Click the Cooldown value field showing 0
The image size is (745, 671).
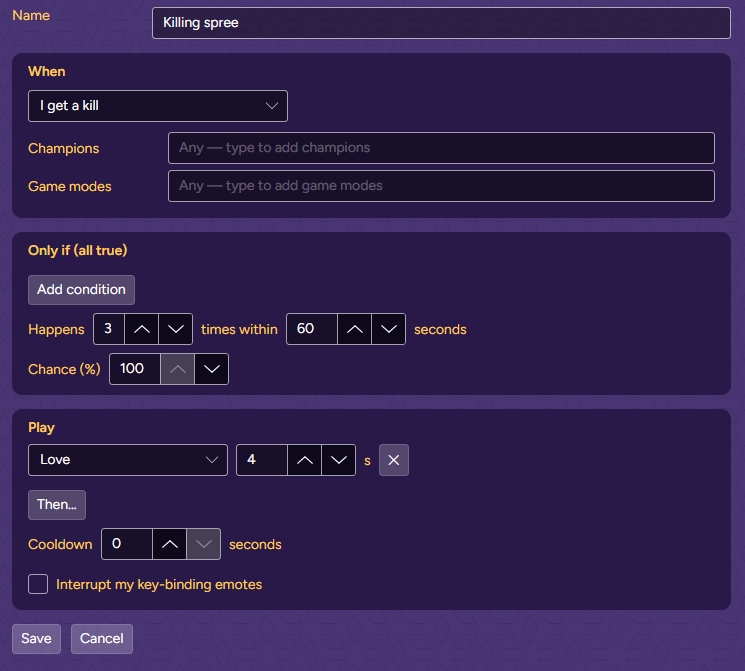pyautogui.click(x=127, y=544)
